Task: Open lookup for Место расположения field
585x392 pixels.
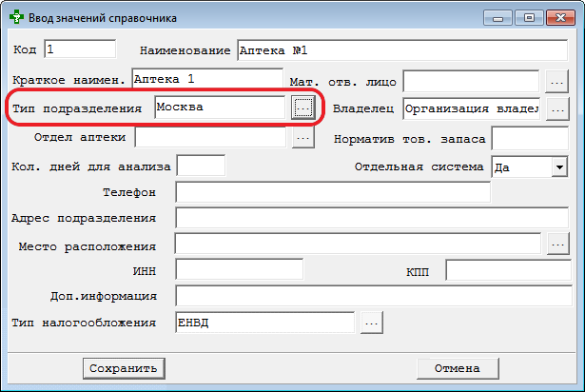Action: pyautogui.click(x=558, y=244)
